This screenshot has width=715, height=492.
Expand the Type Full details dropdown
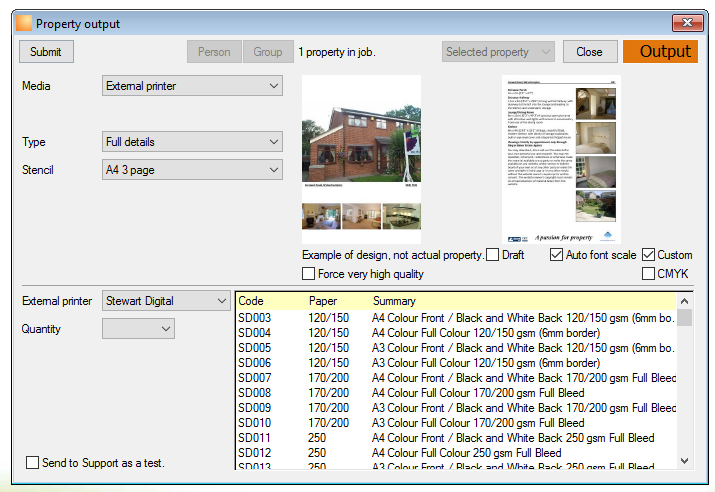tap(192, 142)
